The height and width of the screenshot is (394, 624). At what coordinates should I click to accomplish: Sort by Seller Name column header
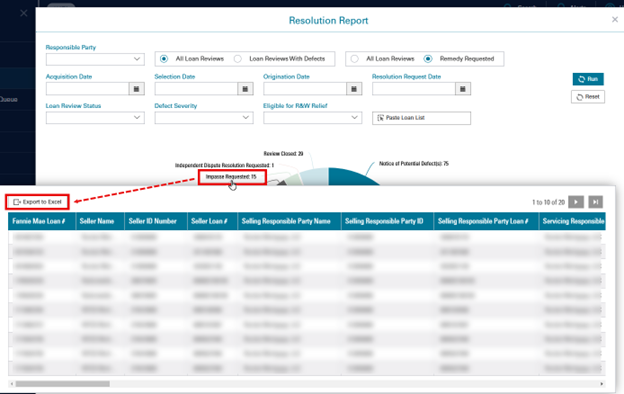pyautogui.click(x=100, y=221)
